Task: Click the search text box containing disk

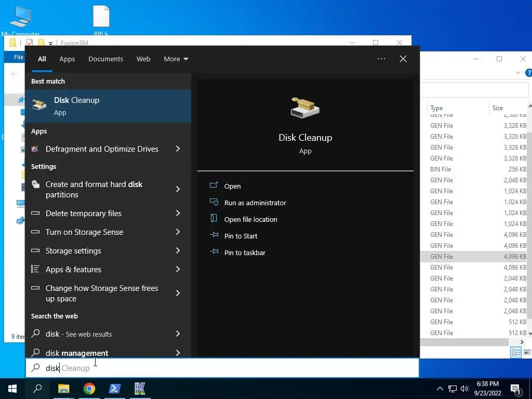Action: pyautogui.click(x=222, y=368)
